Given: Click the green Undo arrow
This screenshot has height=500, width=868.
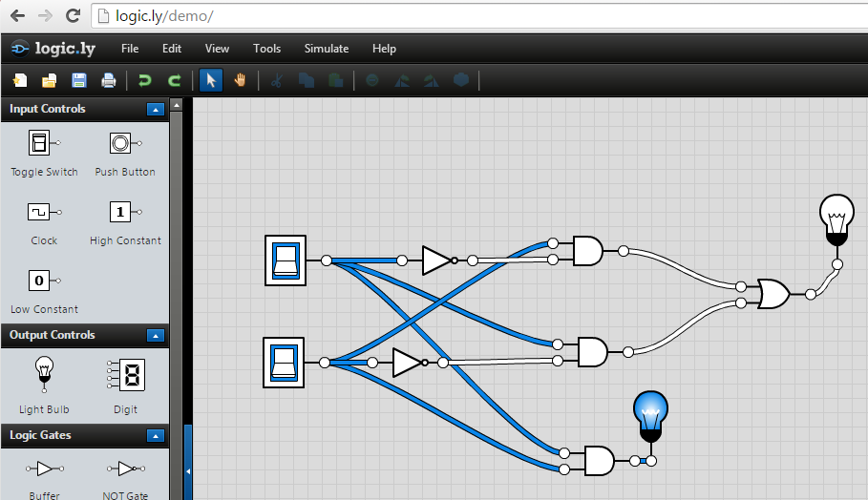Looking at the screenshot, I should point(144,81).
